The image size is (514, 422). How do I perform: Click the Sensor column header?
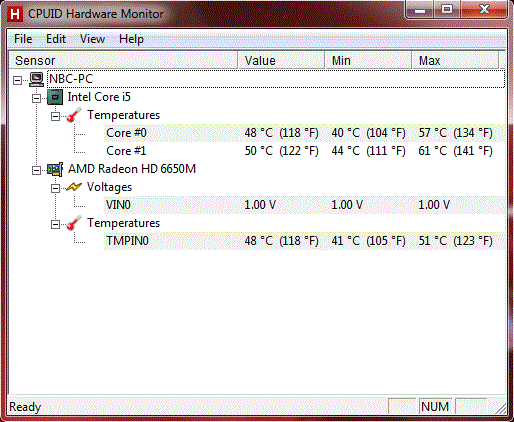click(x=123, y=60)
